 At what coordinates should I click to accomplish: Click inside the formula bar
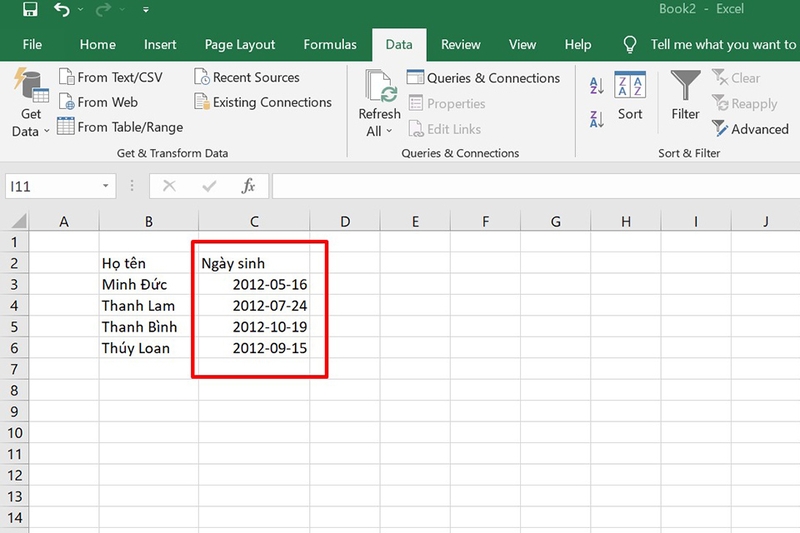click(536, 186)
